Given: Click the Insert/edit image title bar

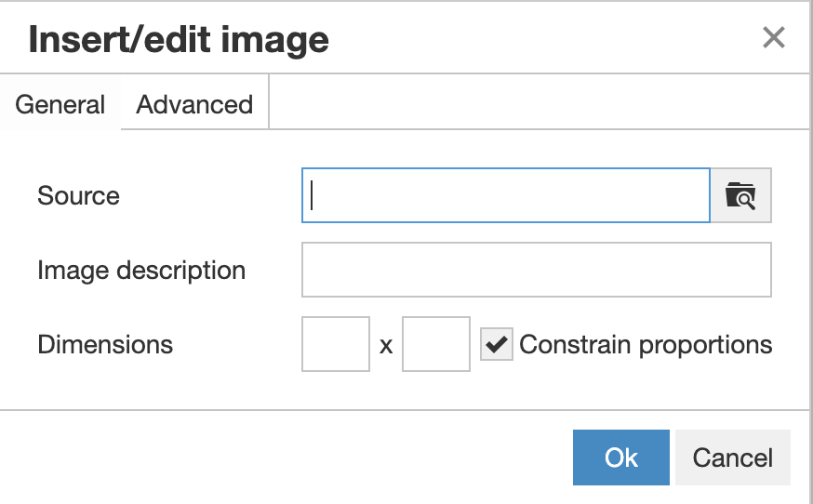Looking at the screenshot, I should [405, 38].
